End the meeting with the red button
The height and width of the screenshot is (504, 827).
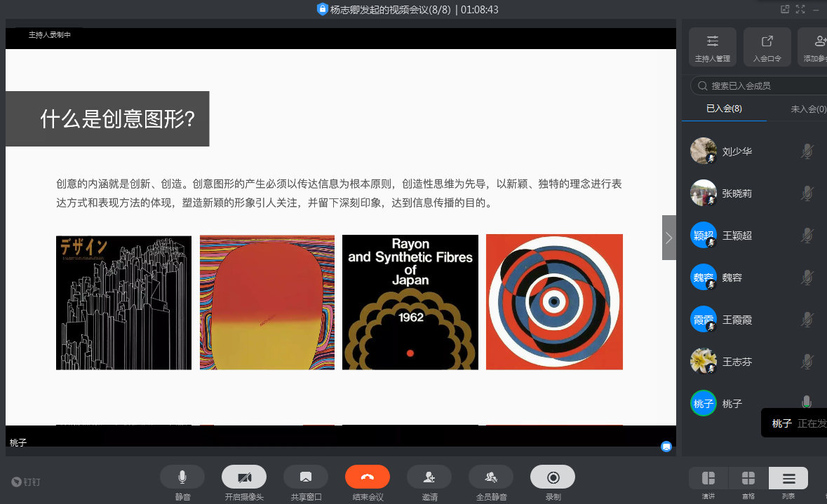[367, 477]
